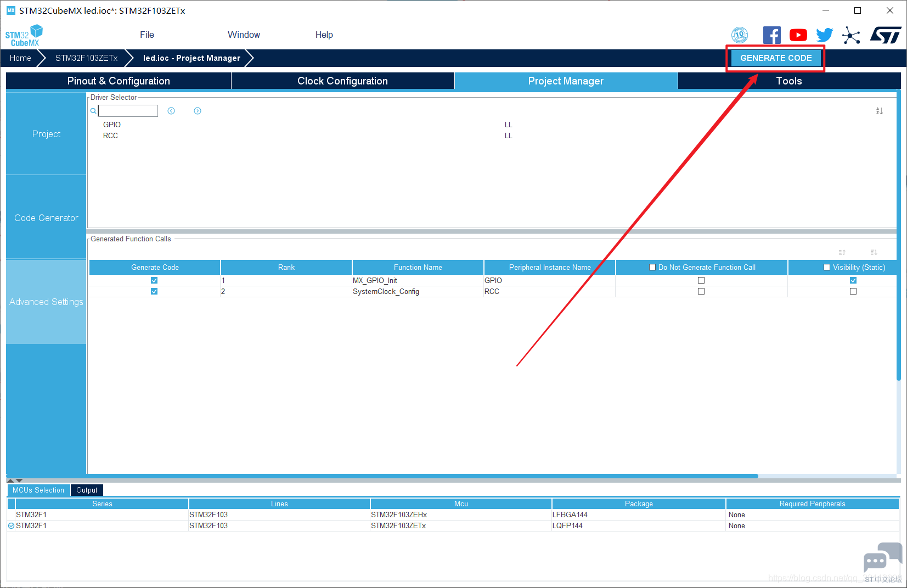Screen dimensions: 907x588
Task: Move function rank down with sort-down icon
Action: (874, 252)
